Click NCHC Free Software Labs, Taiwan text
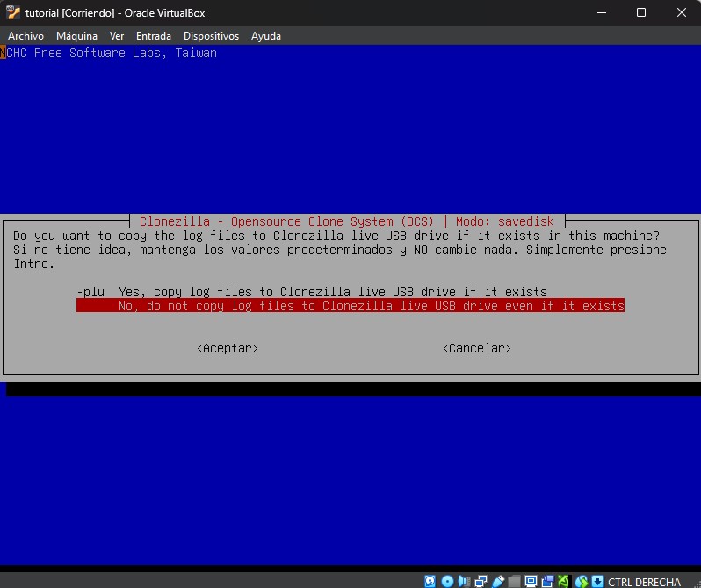Image resolution: width=701 pixels, height=588 pixels. [x=109, y=53]
